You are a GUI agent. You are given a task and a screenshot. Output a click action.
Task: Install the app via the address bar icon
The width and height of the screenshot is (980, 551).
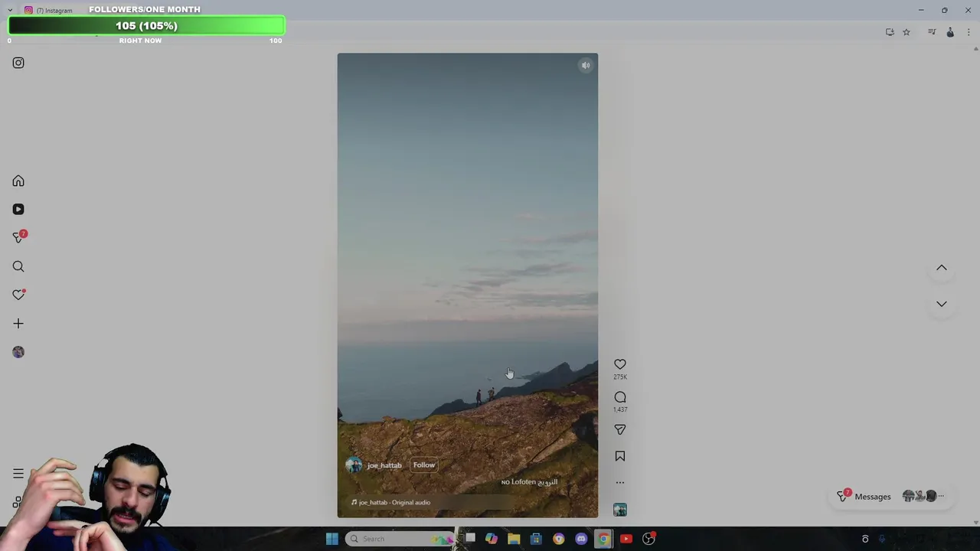(x=890, y=32)
